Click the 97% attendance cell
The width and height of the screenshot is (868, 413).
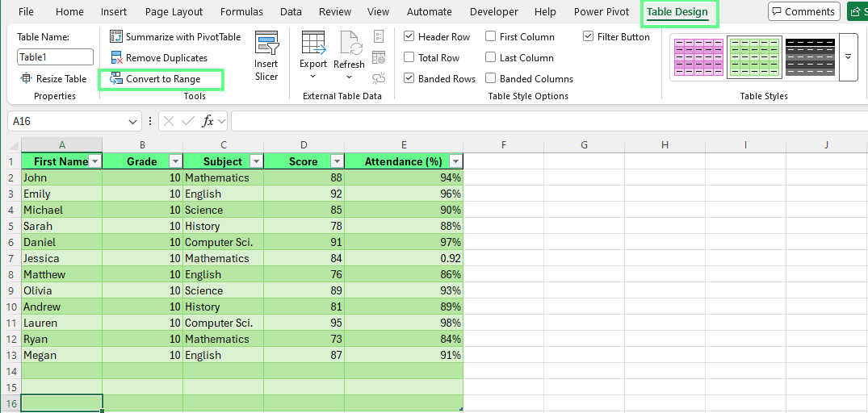pos(404,242)
